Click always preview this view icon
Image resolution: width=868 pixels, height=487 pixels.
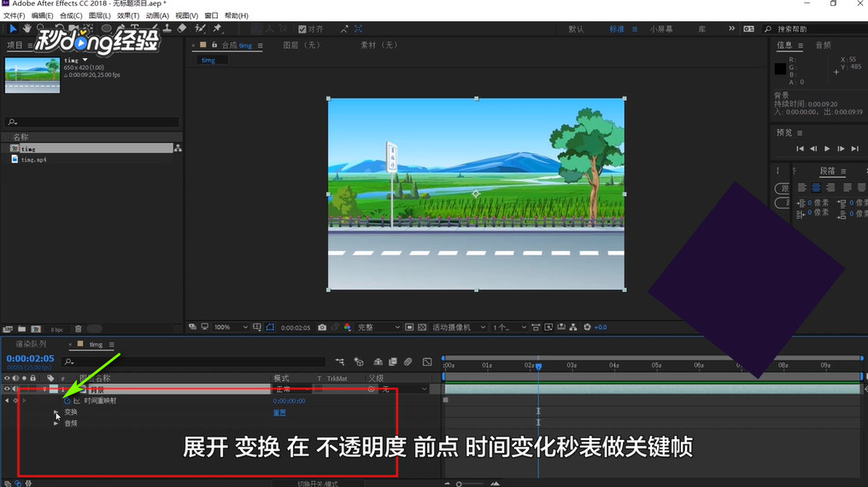click(x=192, y=327)
